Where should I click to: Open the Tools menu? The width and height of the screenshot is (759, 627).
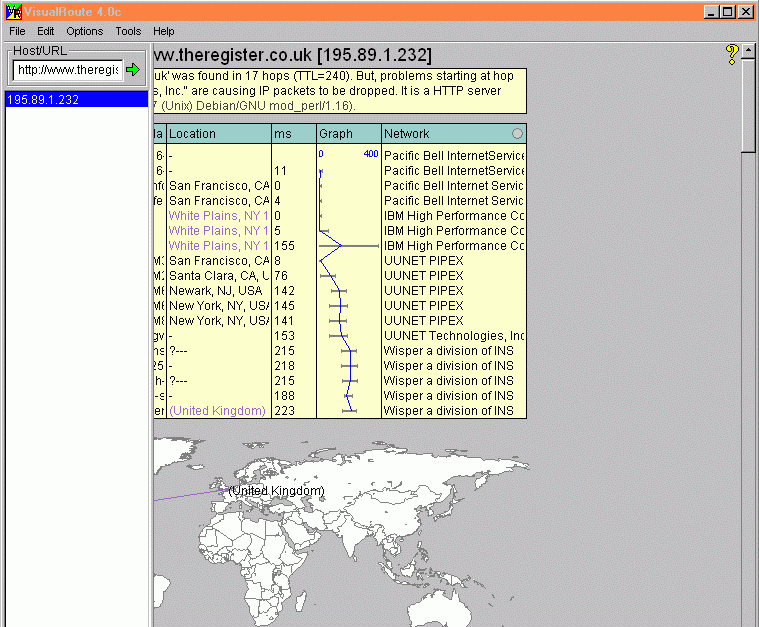click(x=128, y=31)
